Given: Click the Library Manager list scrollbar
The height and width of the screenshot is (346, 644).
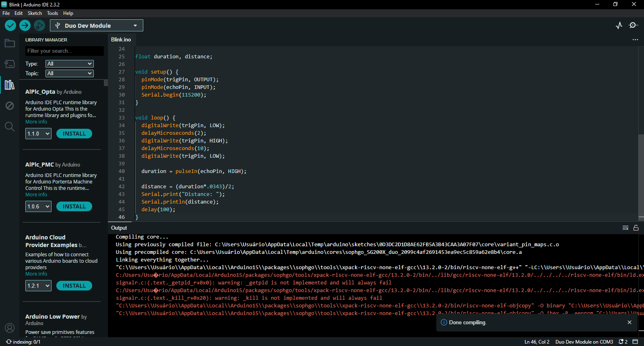Looking at the screenshot, I should [106, 83].
